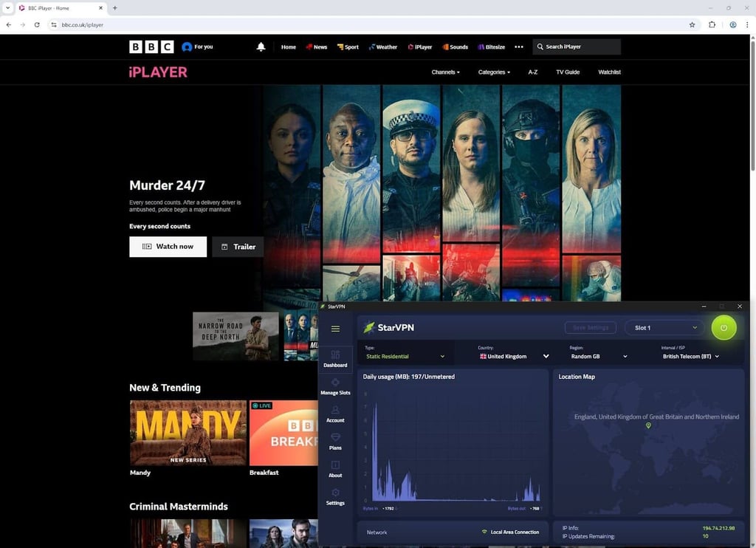The width and height of the screenshot is (756, 548).
Task: Click the site info icon in the address bar
Action: tap(53, 24)
